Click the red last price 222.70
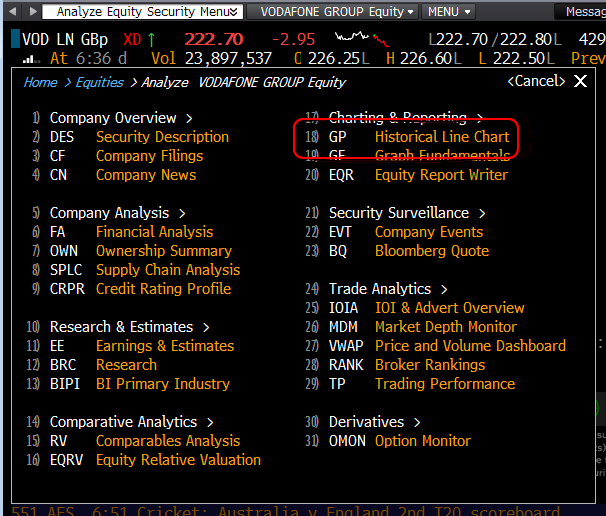 pos(214,39)
